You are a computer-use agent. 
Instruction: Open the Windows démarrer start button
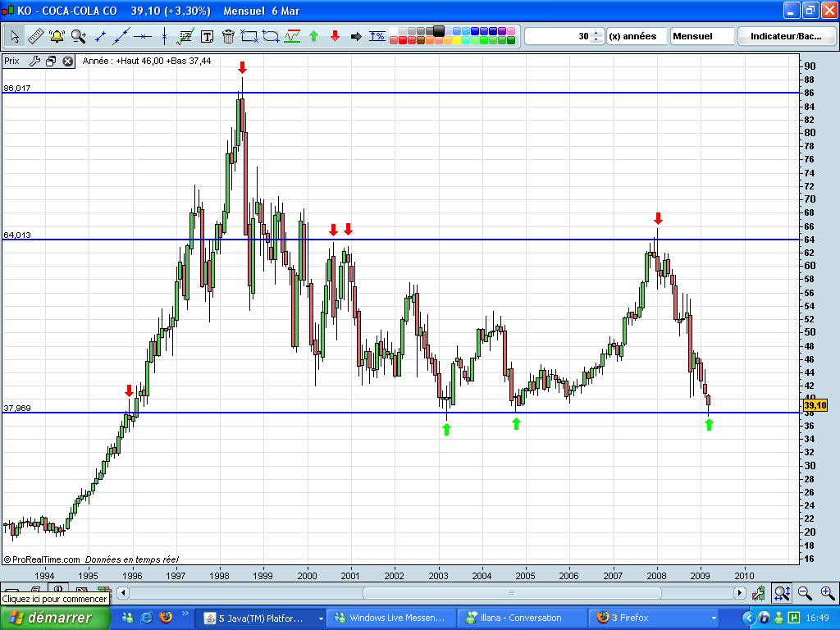click(x=55, y=618)
